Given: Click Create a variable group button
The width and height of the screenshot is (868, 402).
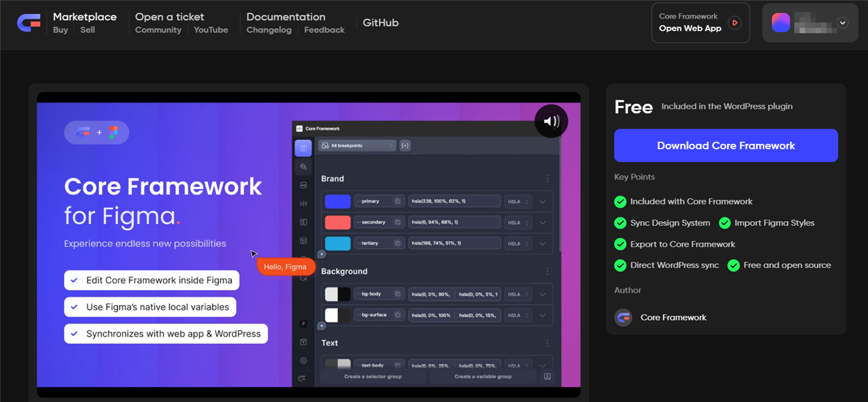Looking at the screenshot, I should pyautogui.click(x=483, y=377).
